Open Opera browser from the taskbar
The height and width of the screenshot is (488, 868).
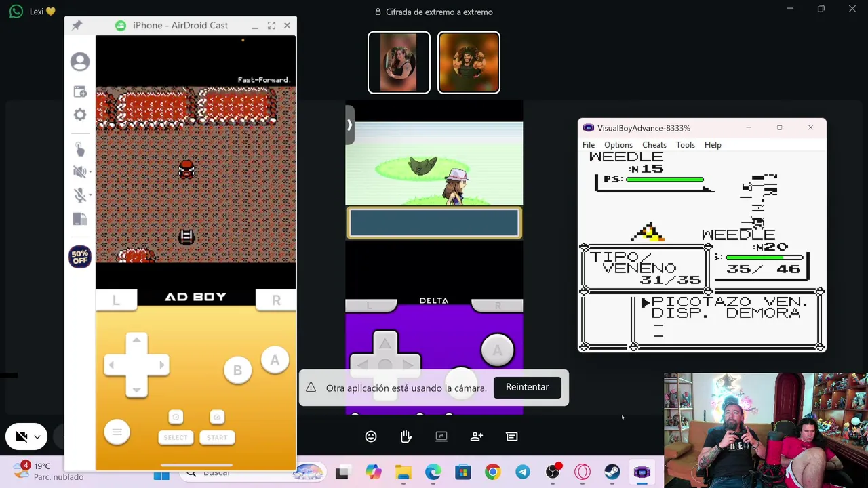(x=583, y=472)
